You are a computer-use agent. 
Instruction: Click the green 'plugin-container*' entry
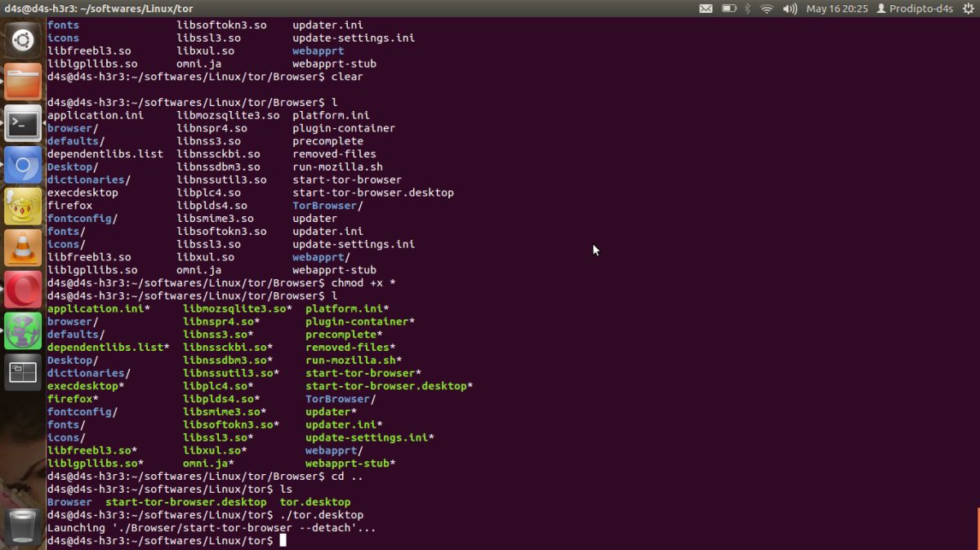360,322
